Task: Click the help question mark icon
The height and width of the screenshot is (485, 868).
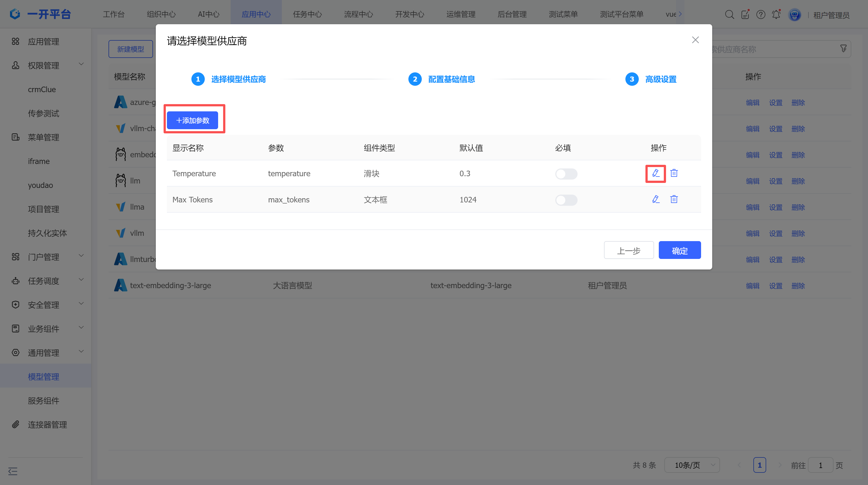Action: [x=761, y=14]
